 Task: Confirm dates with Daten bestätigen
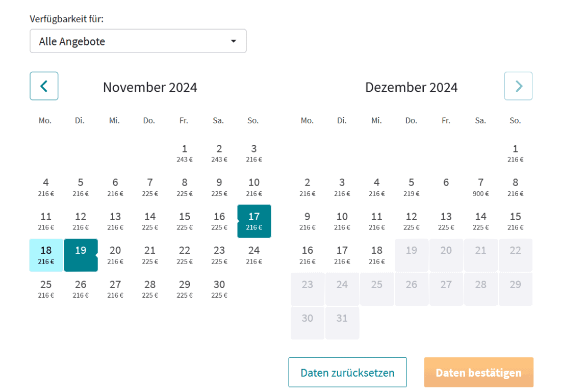(x=478, y=373)
